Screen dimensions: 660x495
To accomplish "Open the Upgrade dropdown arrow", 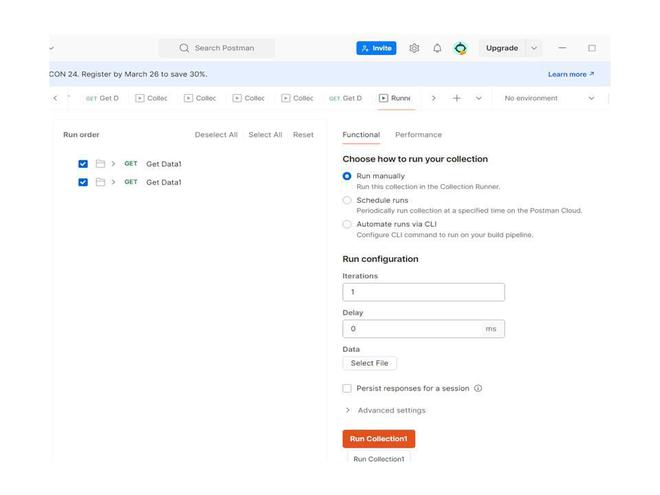I will tap(534, 48).
